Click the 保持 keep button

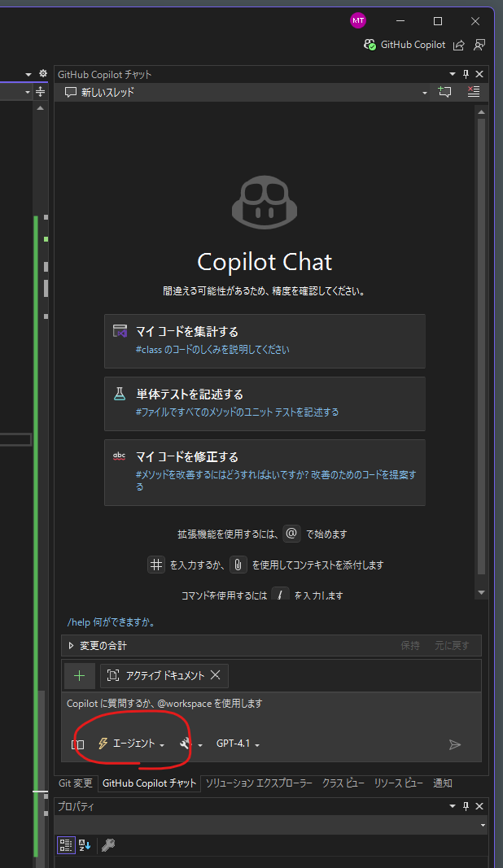[x=410, y=645]
